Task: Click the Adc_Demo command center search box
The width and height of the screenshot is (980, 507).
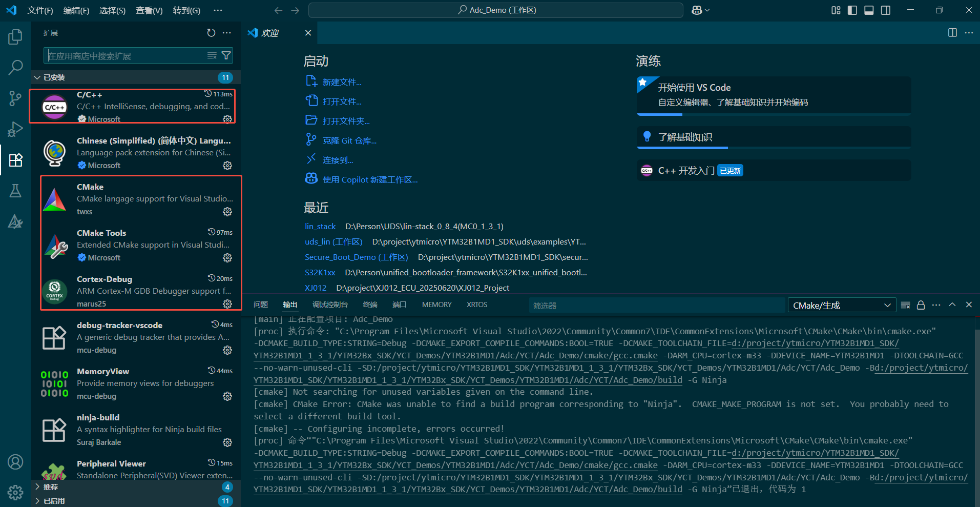Action: tap(496, 10)
